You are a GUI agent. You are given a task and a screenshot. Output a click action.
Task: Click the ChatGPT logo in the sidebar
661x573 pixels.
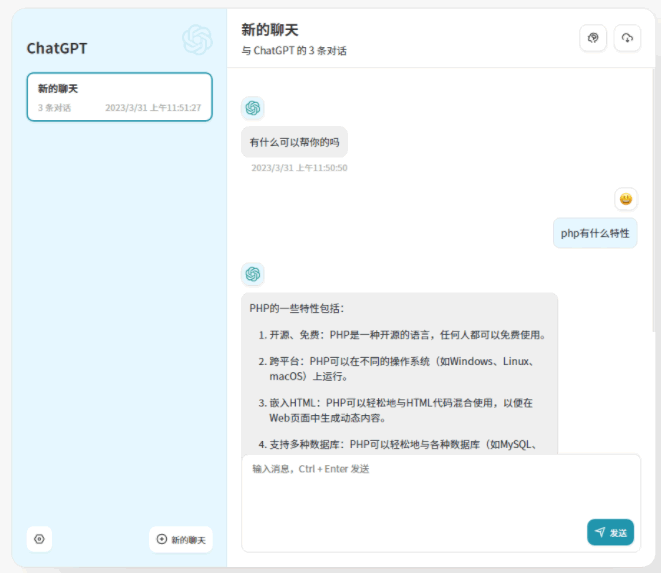[x=197, y=40]
